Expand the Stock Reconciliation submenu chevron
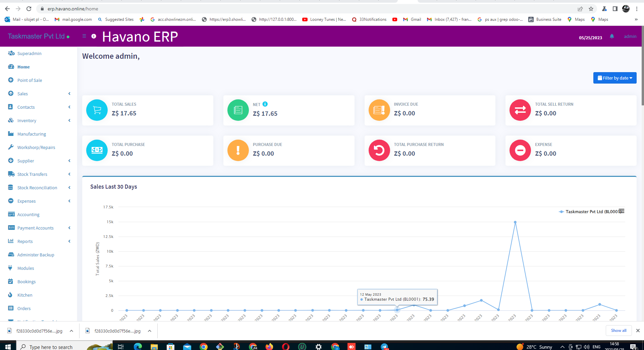The image size is (644, 350). (69, 188)
